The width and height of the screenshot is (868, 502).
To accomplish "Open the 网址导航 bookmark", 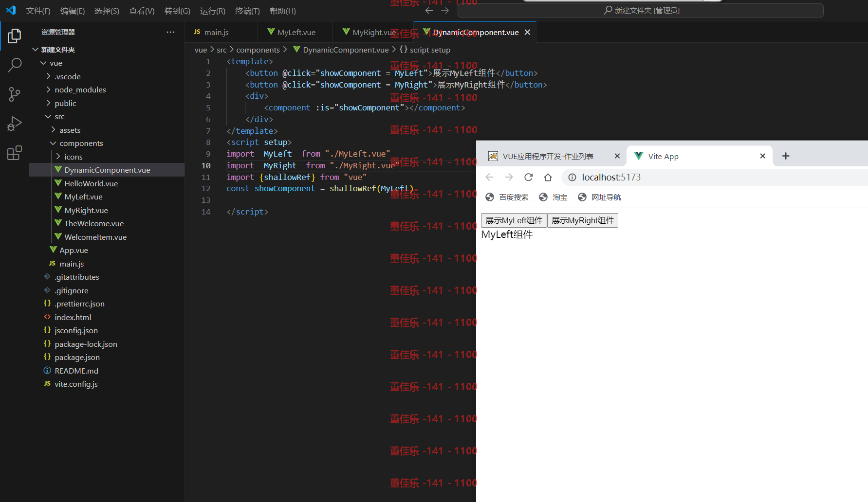I will pos(599,197).
